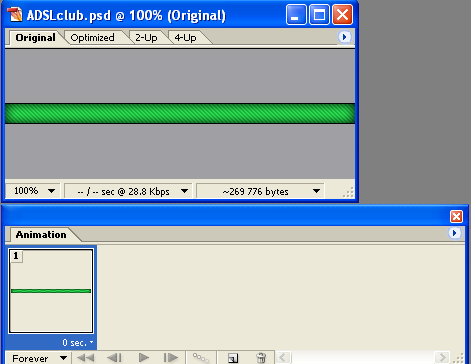Click the Tween frames icon
The height and width of the screenshot is (364, 471).
coord(201,358)
